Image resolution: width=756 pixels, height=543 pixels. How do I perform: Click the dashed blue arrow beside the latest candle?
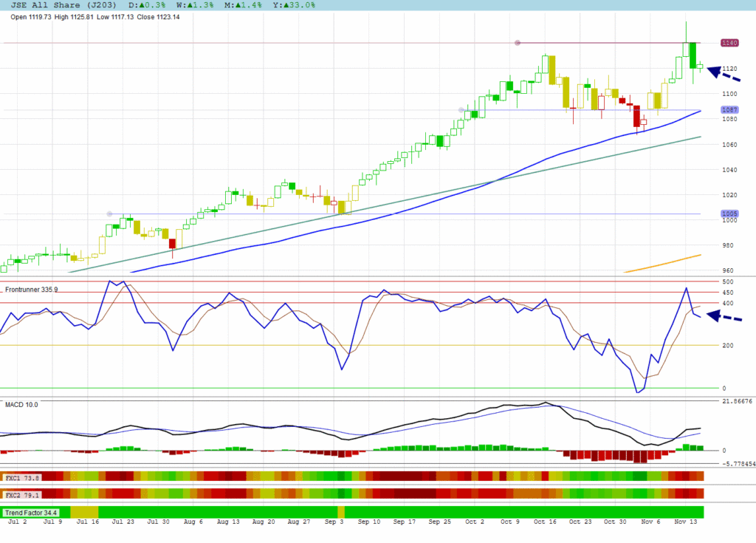click(x=723, y=74)
